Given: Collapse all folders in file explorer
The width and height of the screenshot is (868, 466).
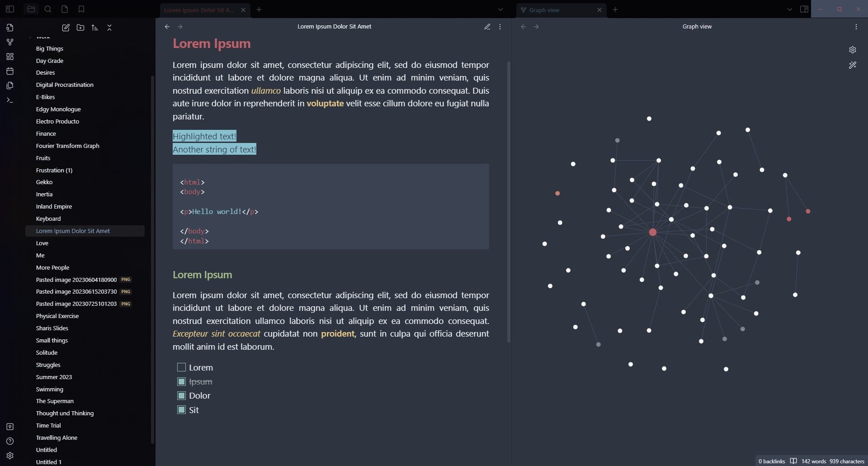Looking at the screenshot, I should [x=109, y=28].
